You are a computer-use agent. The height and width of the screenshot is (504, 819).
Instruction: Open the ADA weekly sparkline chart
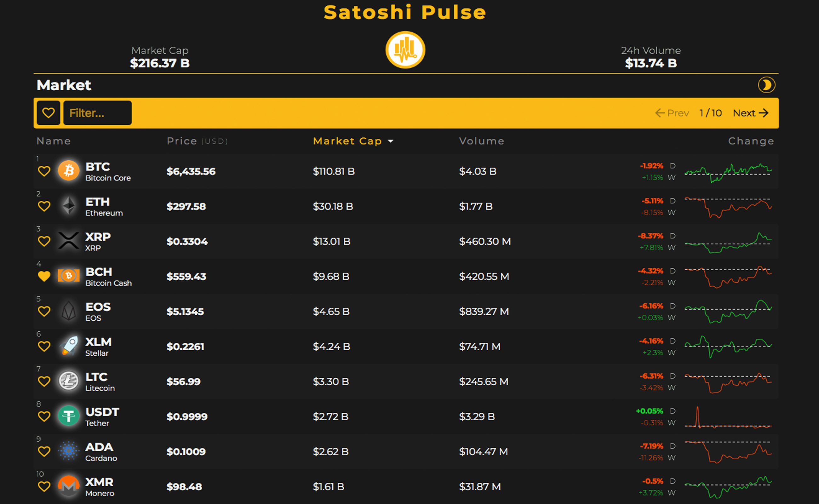(x=728, y=452)
